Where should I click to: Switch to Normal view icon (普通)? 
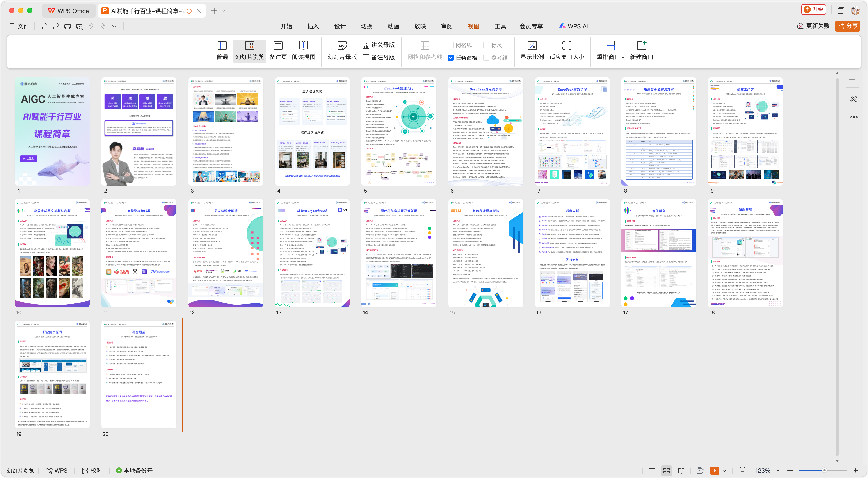tap(222, 50)
